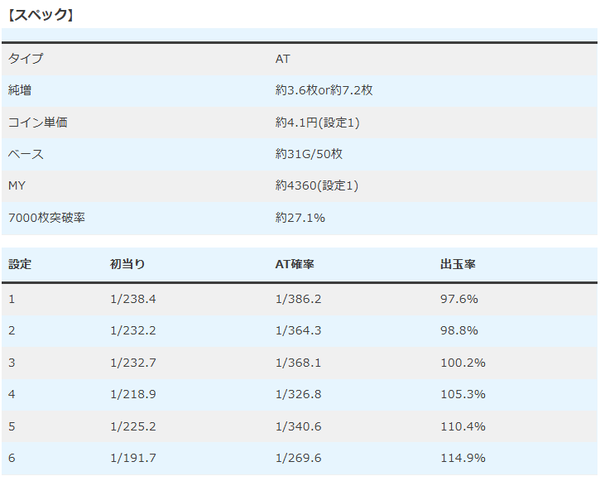Select the 純増 value 約3.6枚or約7.2枚
600x481 pixels.
tap(324, 90)
